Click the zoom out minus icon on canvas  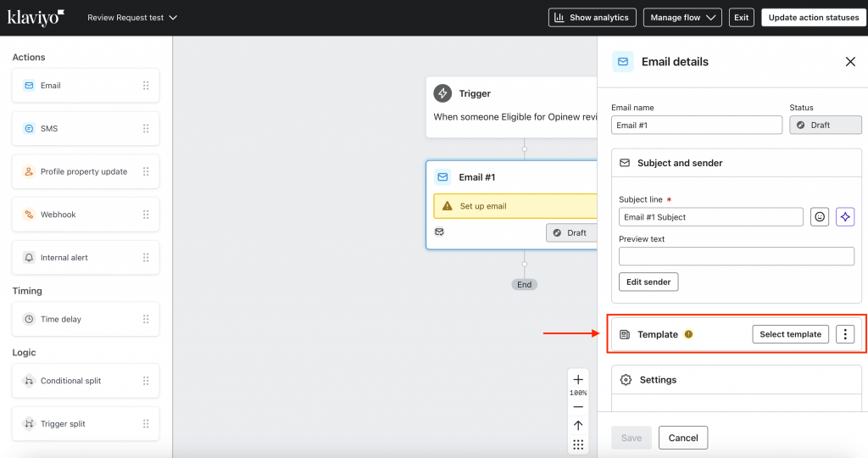pos(578,407)
